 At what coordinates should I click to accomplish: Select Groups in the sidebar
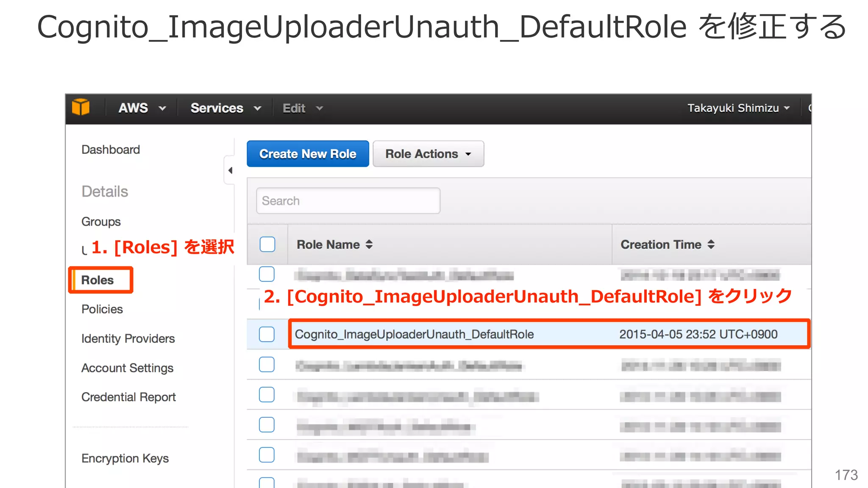click(x=101, y=222)
